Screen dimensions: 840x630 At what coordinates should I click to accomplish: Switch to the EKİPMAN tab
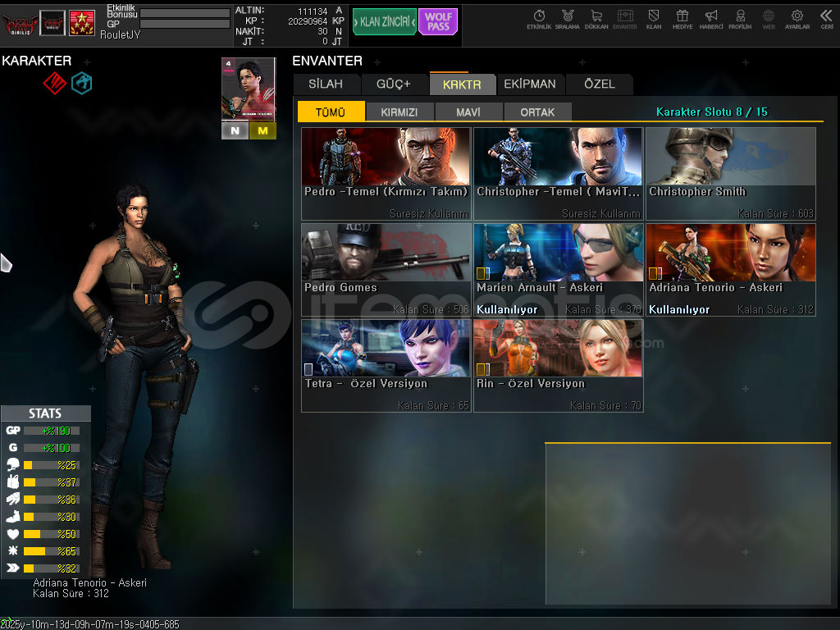[530, 84]
